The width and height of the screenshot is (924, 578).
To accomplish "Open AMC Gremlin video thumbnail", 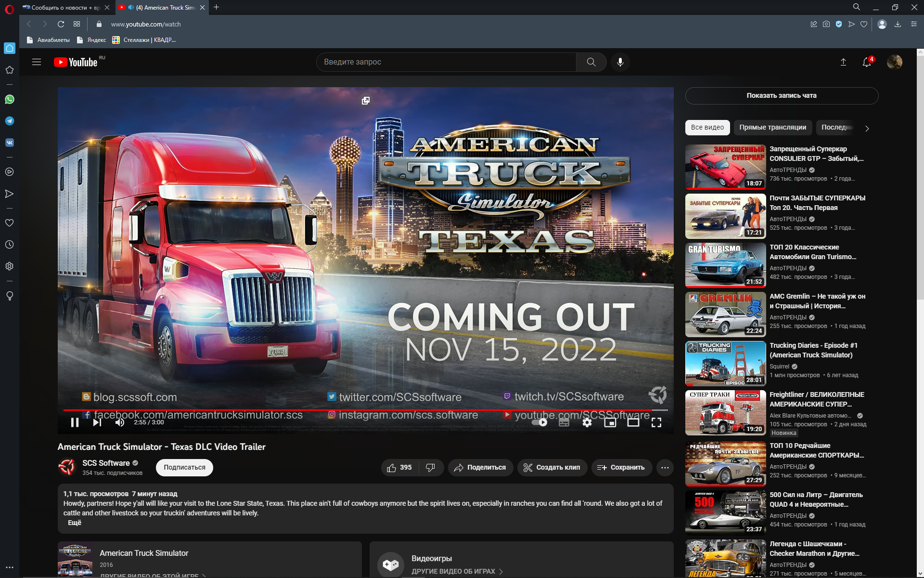I will point(726,315).
